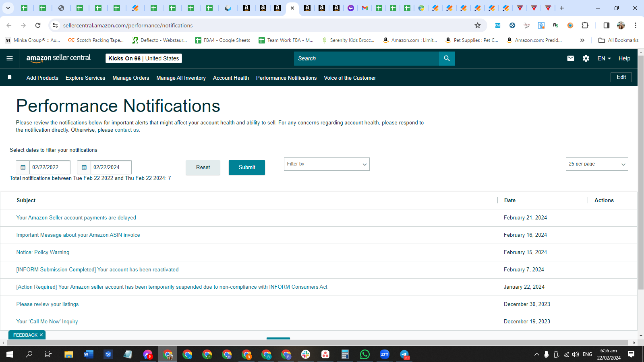The height and width of the screenshot is (362, 644).
Task: Show more bookmarks with the double chevron
Action: pyautogui.click(x=582, y=40)
